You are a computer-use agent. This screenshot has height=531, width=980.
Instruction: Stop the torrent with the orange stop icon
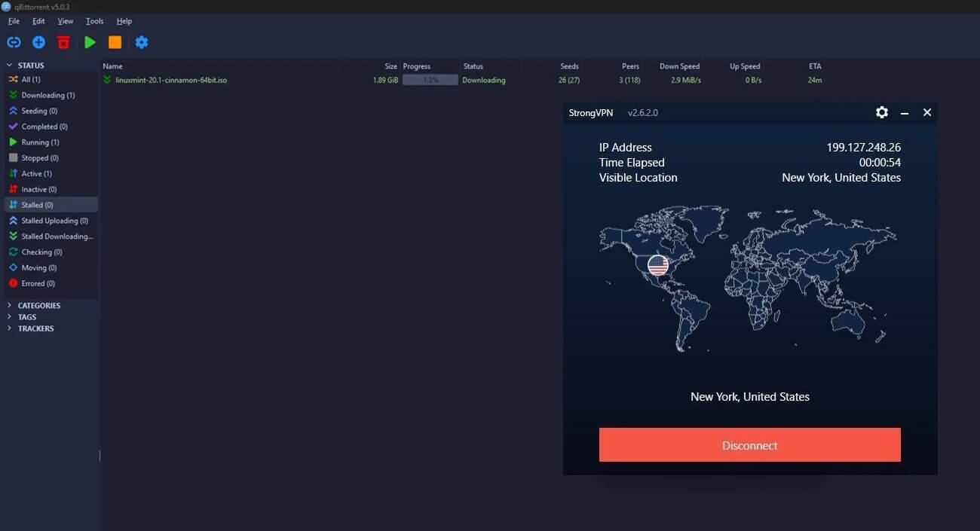(115, 42)
